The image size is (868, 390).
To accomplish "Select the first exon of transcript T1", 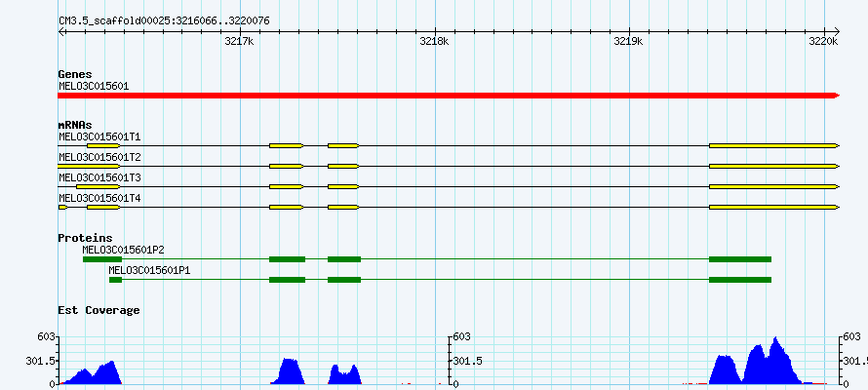I will click(103, 145).
